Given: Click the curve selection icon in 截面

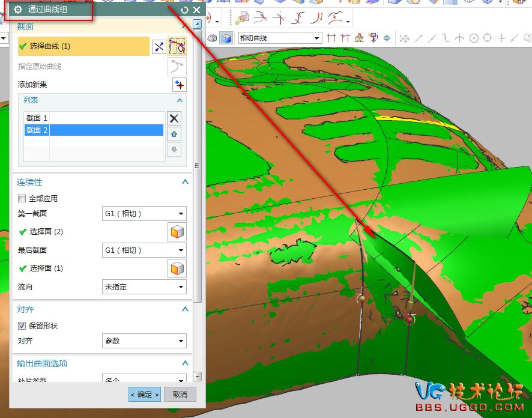Looking at the screenshot, I should (x=177, y=46).
